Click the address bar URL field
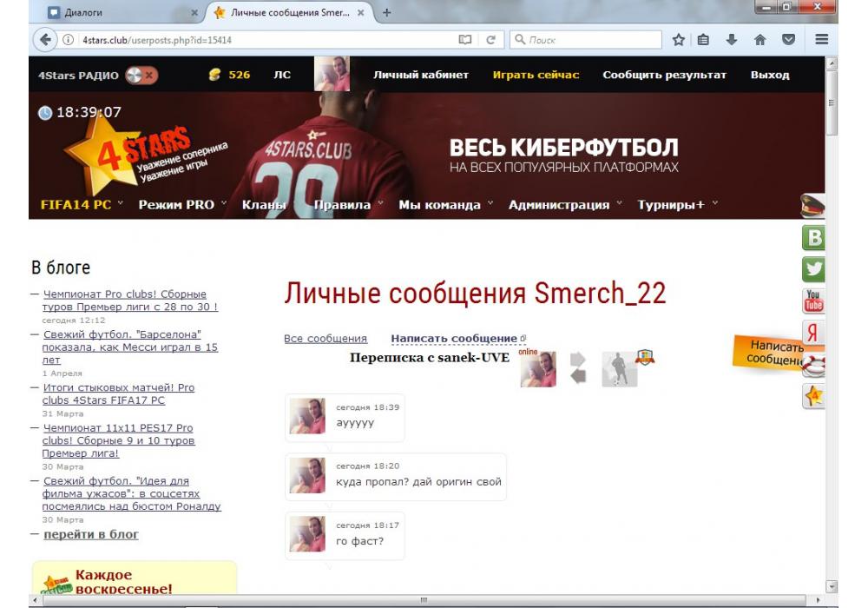The image size is (868, 608). [266, 40]
